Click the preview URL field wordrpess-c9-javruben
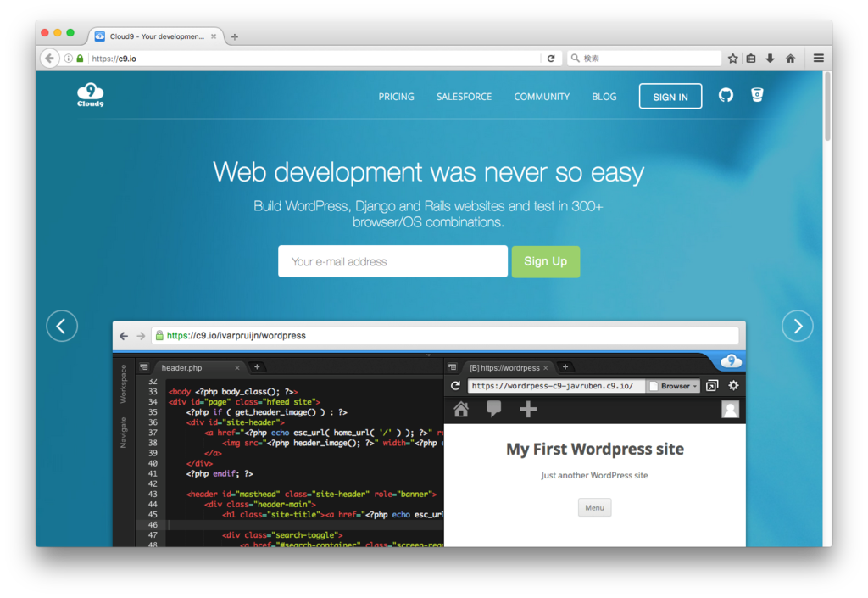The height and width of the screenshot is (598, 868). tap(556, 386)
